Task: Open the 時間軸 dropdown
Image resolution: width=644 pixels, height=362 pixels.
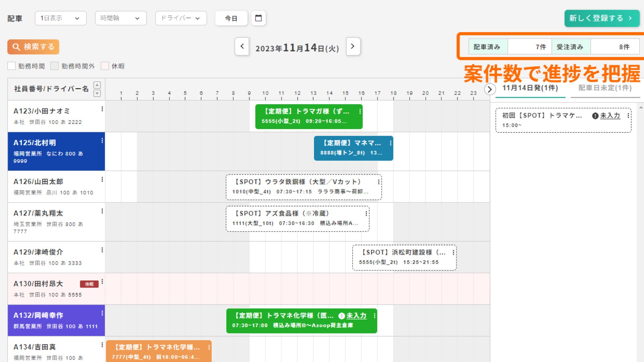Action: (x=121, y=18)
